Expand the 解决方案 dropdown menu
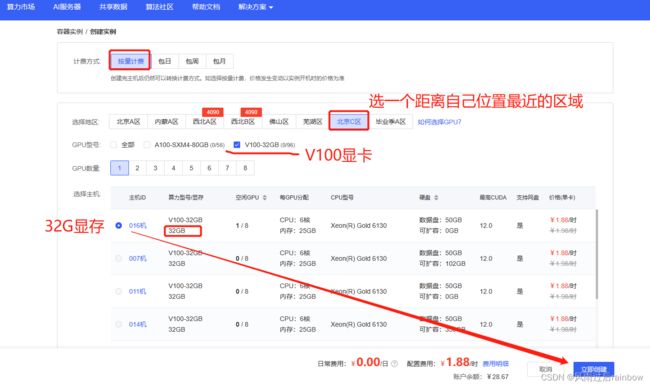 click(255, 7)
